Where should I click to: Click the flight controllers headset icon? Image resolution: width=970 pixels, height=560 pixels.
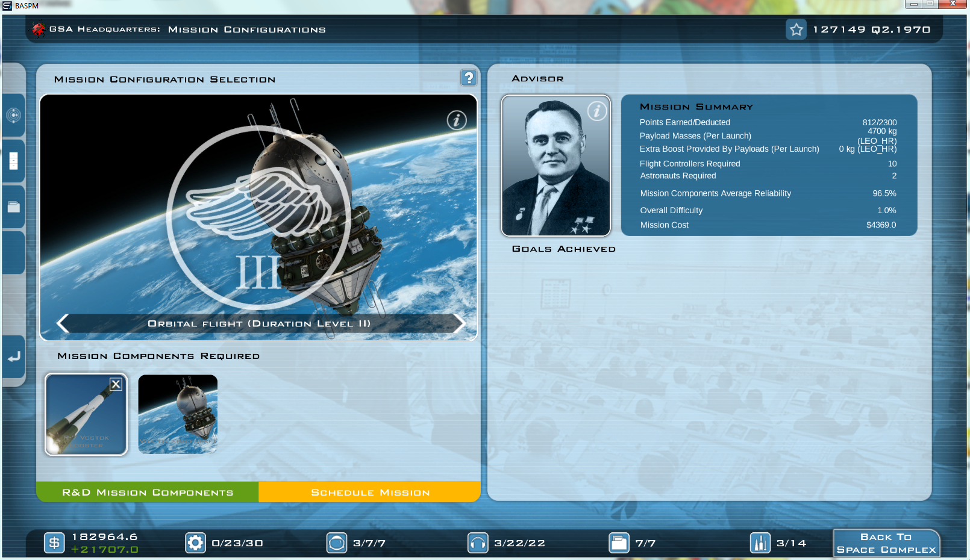(478, 543)
